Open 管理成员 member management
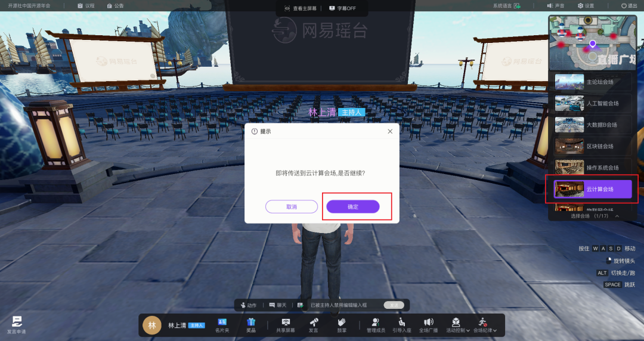This screenshot has width=644, height=341. click(x=376, y=325)
